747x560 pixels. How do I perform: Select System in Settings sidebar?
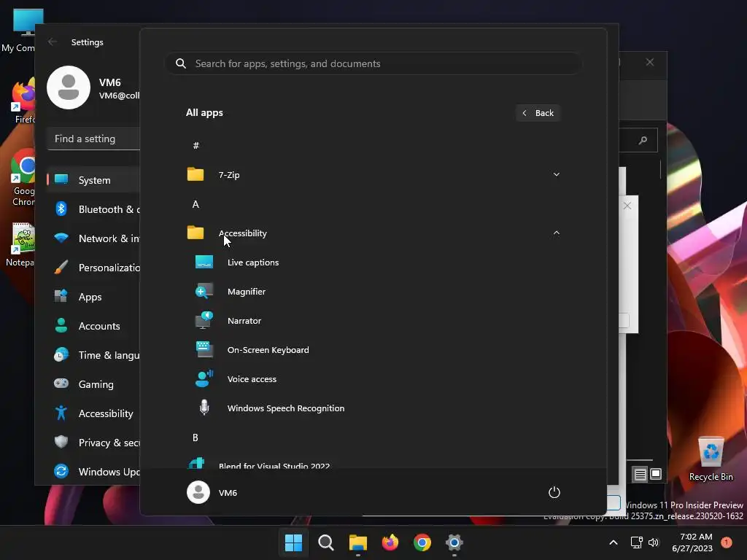point(94,180)
